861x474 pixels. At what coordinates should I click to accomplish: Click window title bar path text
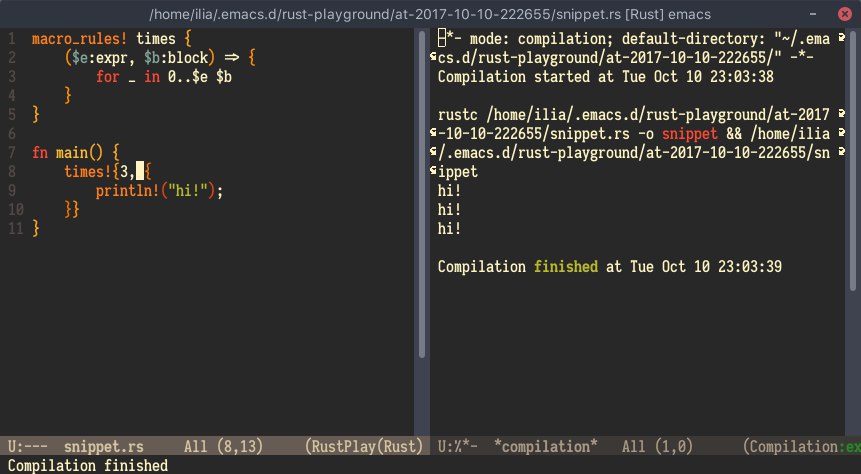tap(430, 14)
